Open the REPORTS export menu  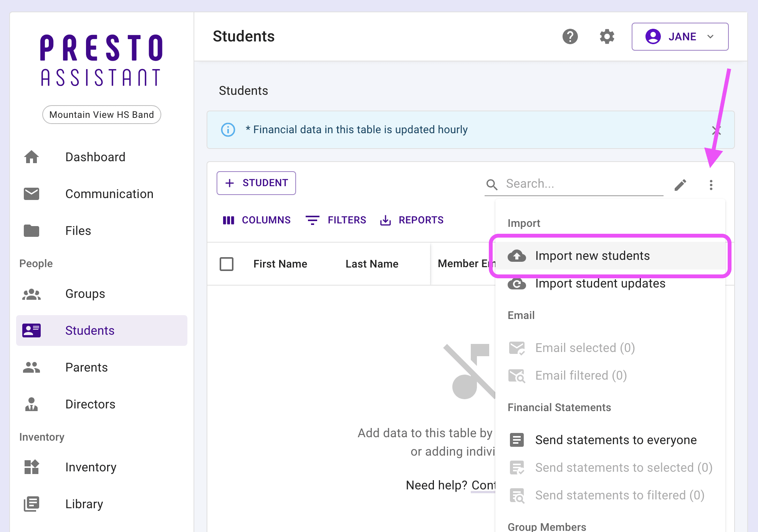tap(412, 220)
